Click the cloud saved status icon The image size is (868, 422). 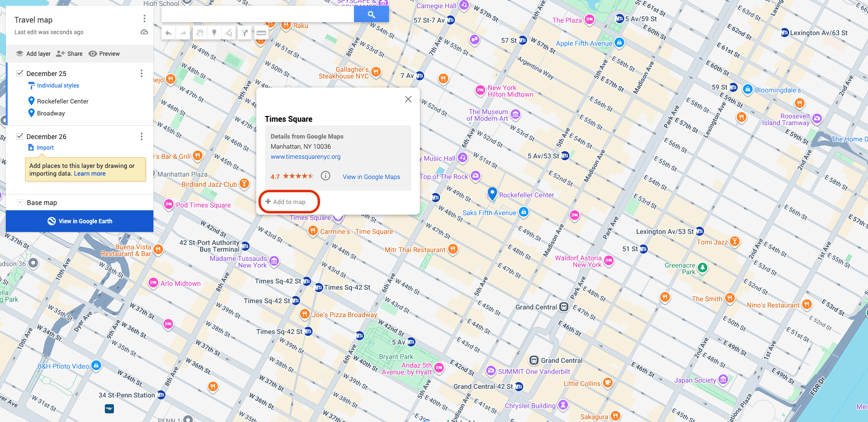click(144, 32)
